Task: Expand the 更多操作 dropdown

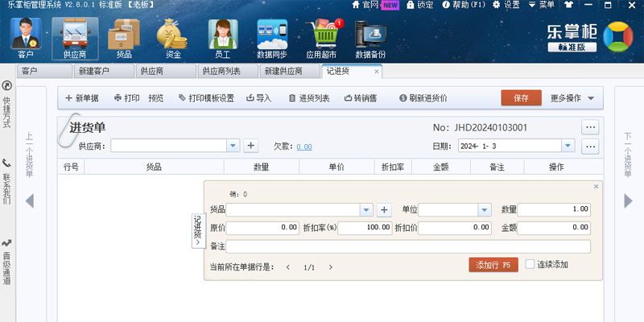Action: pyautogui.click(x=572, y=98)
